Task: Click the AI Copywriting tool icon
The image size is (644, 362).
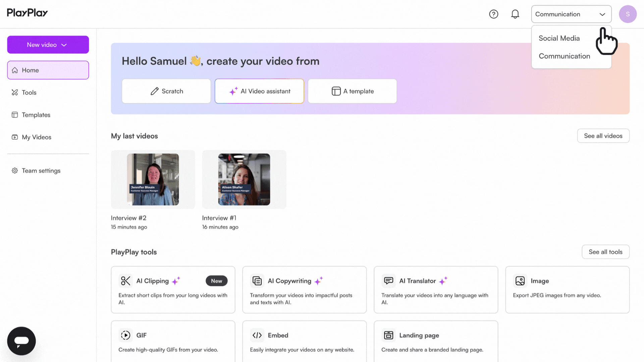Action: (257, 281)
